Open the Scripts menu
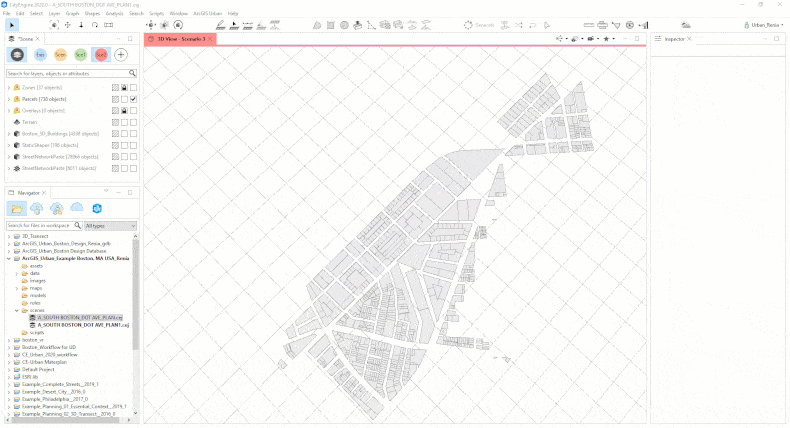Viewport: 790px width, 428px height. (x=157, y=14)
